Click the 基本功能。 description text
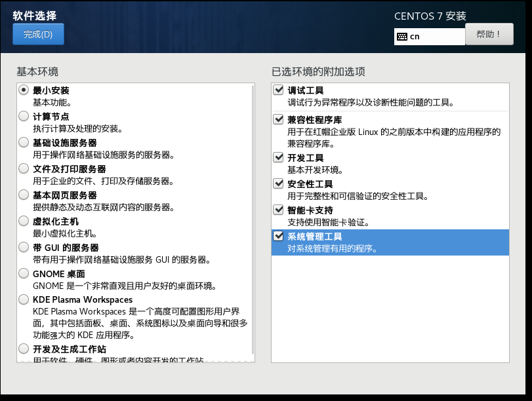 click(x=52, y=102)
